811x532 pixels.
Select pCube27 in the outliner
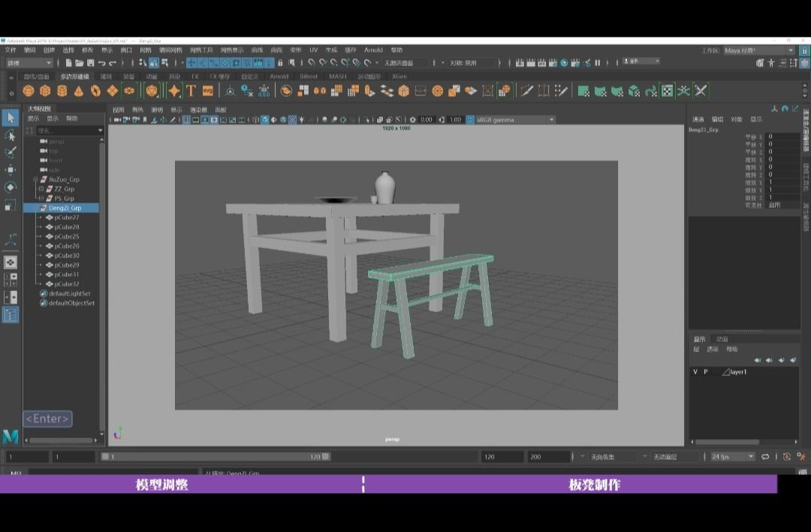point(67,218)
